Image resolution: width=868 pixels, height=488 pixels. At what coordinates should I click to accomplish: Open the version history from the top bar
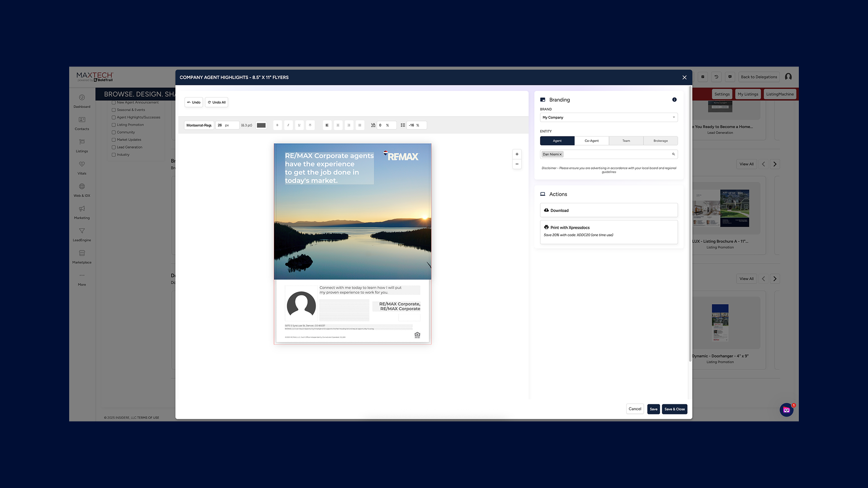point(716,77)
